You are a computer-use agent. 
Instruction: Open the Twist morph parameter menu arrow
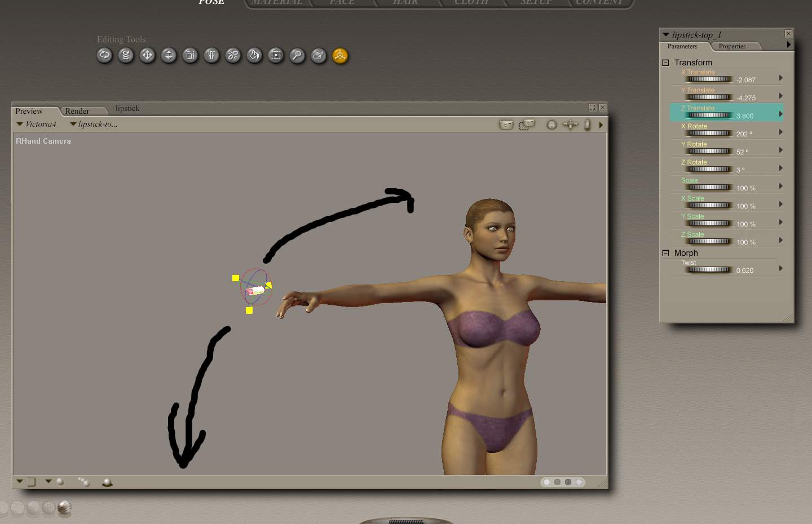780,268
